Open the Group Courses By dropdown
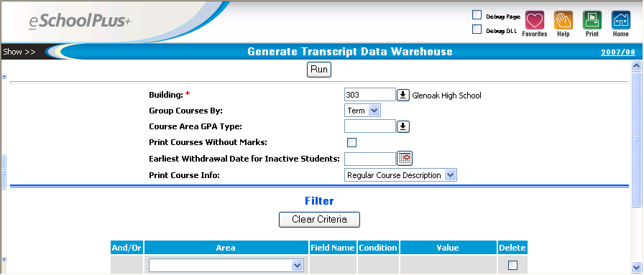Viewport: 644px width, 275px height. pyautogui.click(x=363, y=111)
